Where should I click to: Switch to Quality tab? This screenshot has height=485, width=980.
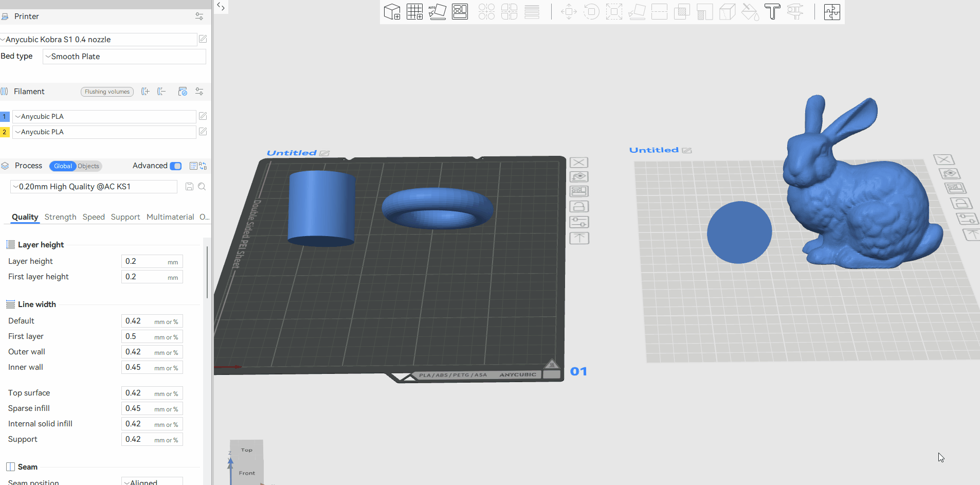tap(25, 217)
